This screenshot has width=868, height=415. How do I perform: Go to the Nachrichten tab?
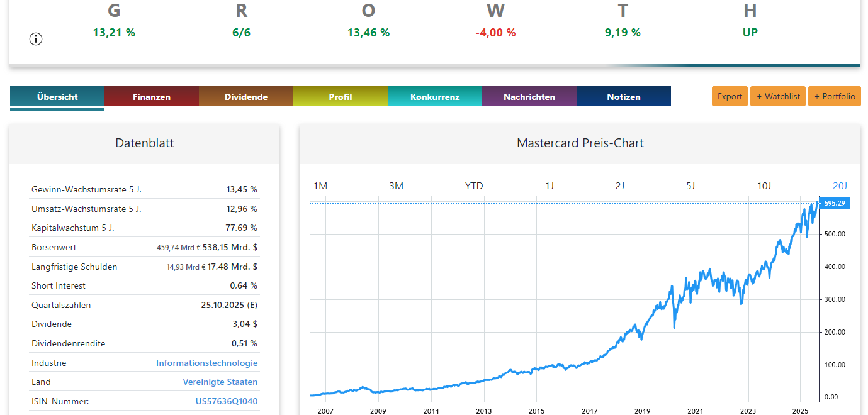click(x=529, y=97)
